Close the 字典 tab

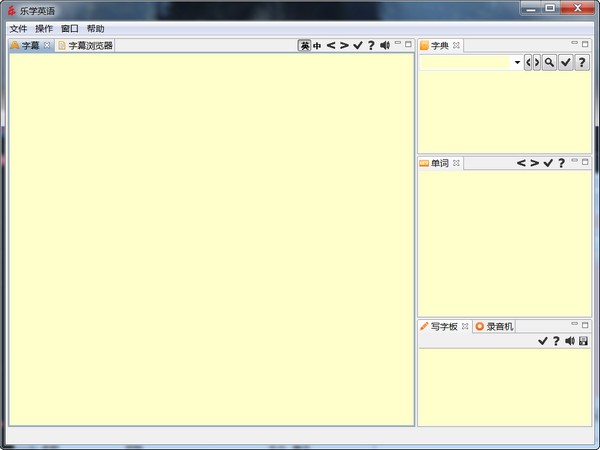456,46
